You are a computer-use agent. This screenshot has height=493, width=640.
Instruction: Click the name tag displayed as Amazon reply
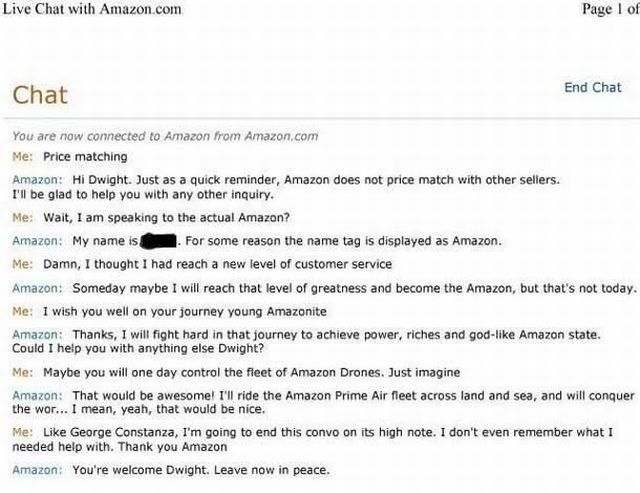point(340,241)
